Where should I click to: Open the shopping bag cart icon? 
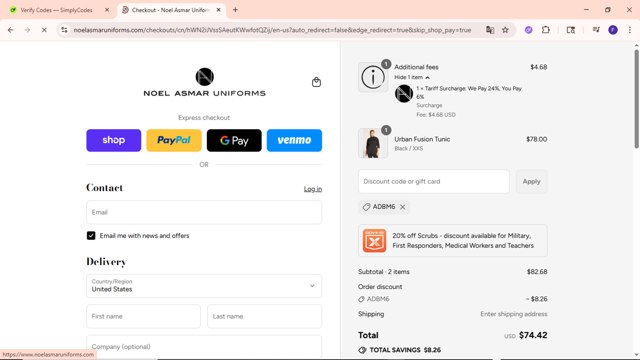click(316, 82)
